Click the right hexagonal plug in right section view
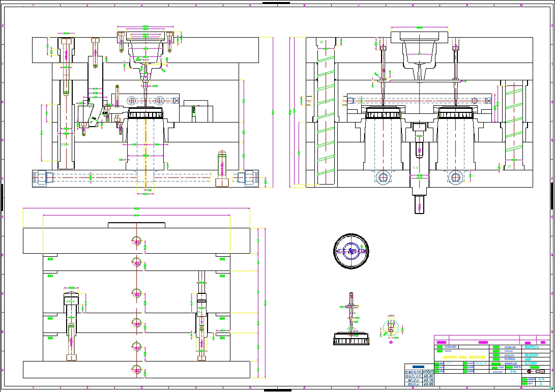Image resolution: width=555 pixels, height=392 pixels. coord(455,177)
